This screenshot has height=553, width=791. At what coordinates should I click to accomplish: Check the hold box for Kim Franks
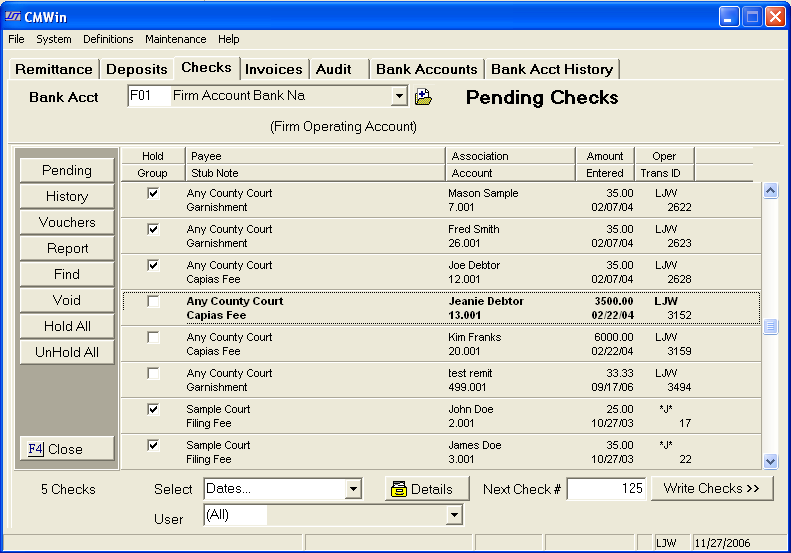tap(153, 338)
